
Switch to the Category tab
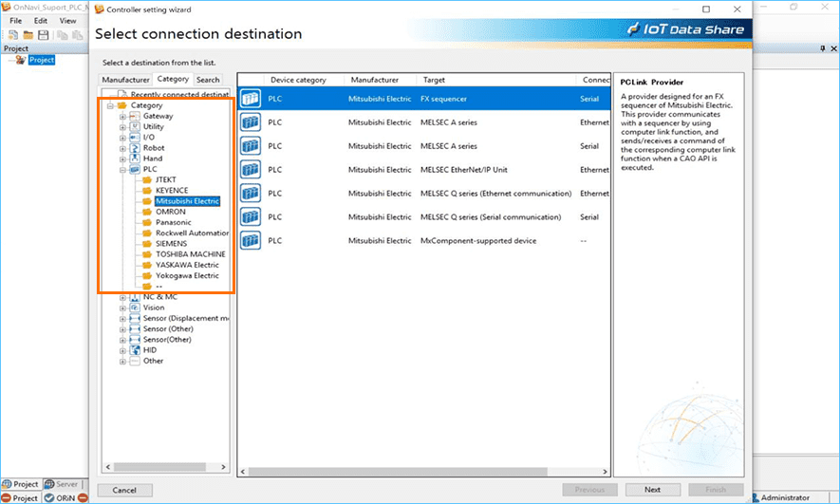tap(173, 79)
